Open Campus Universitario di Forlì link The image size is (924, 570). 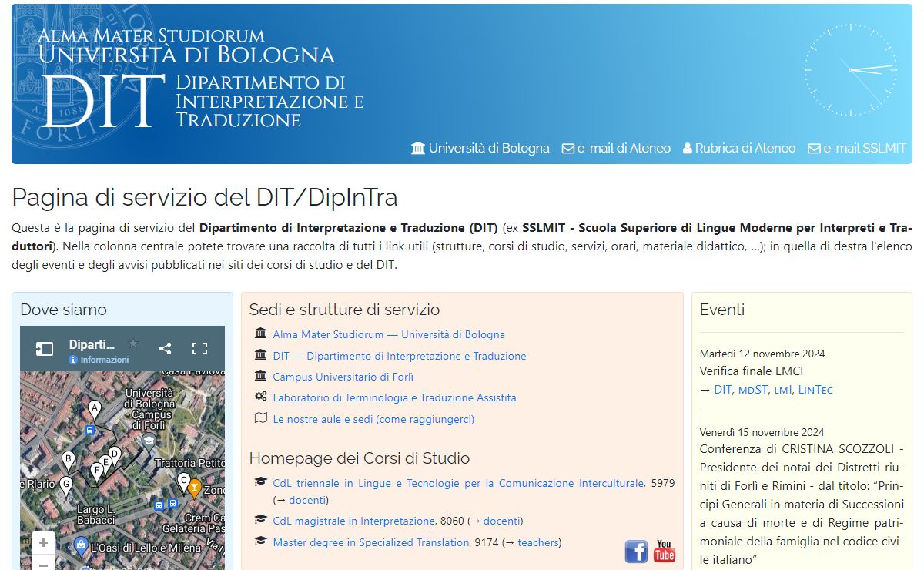click(343, 377)
